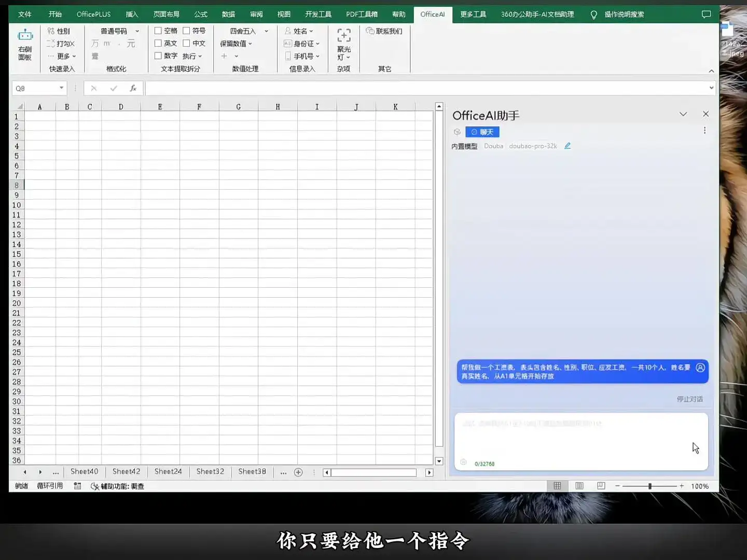The height and width of the screenshot is (560, 747).
Task: Open the 右侧面板 robot icon
Action: tap(25, 36)
